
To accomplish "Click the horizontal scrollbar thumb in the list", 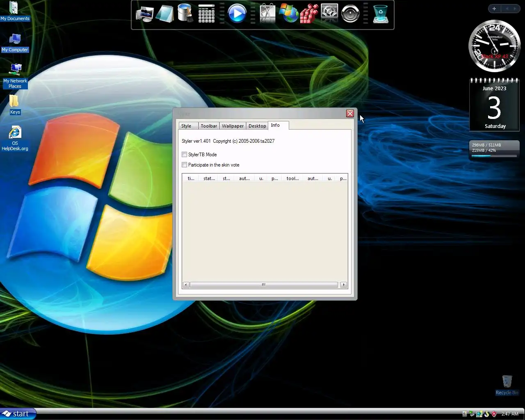I will pyautogui.click(x=264, y=285).
